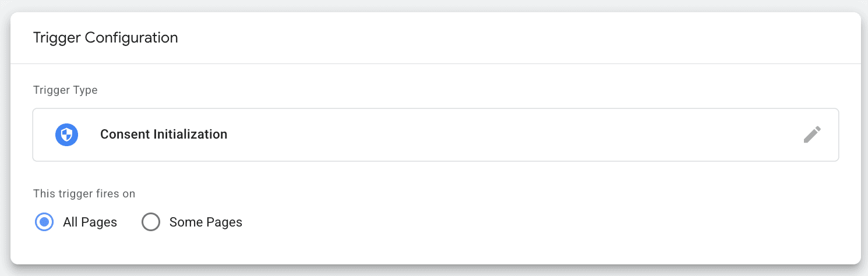Screen dimensions: 868x276
Task: Click the Consent Initialization trigger type text
Action: (x=164, y=135)
